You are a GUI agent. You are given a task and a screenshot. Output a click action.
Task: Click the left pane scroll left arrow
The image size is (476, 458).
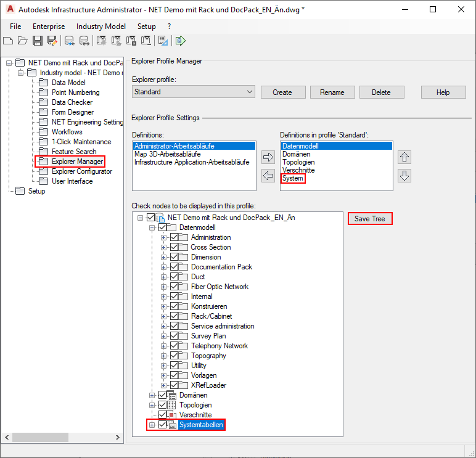[7, 438]
